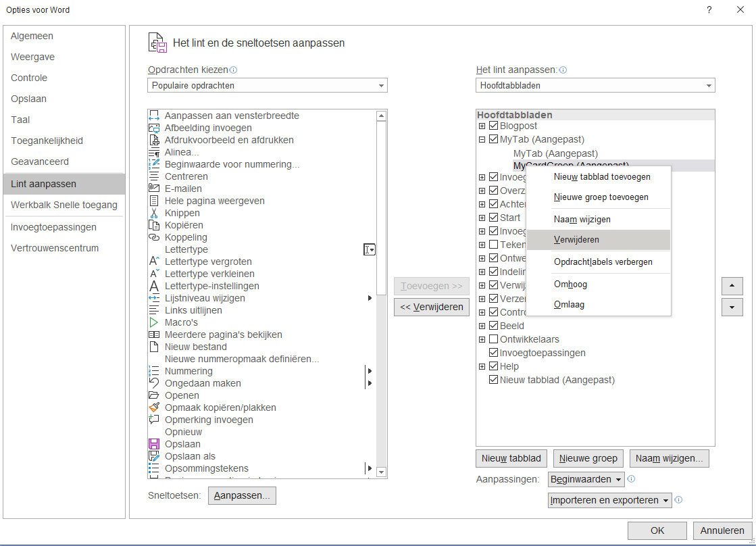
Task: Click the Annuleren button
Action: point(722,530)
